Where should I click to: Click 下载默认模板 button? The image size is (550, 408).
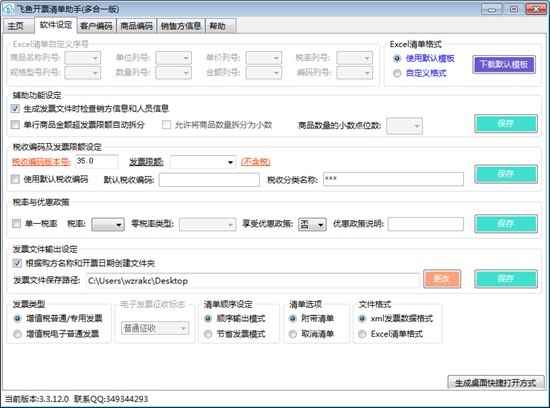[x=504, y=65]
